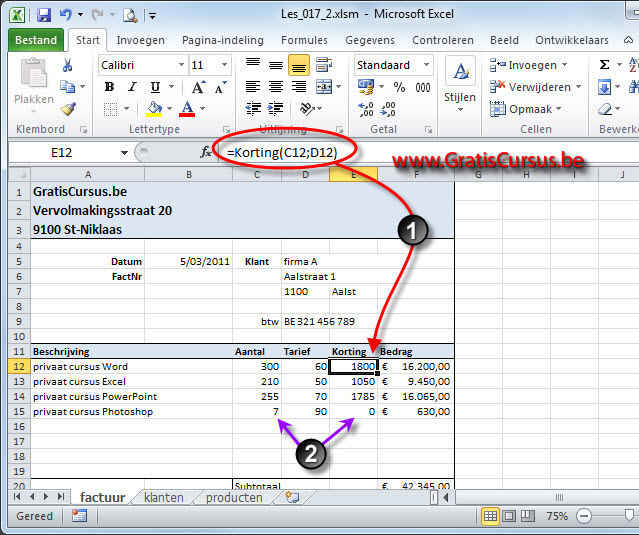Align text to middle of cell

pyautogui.click(x=276, y=65)
